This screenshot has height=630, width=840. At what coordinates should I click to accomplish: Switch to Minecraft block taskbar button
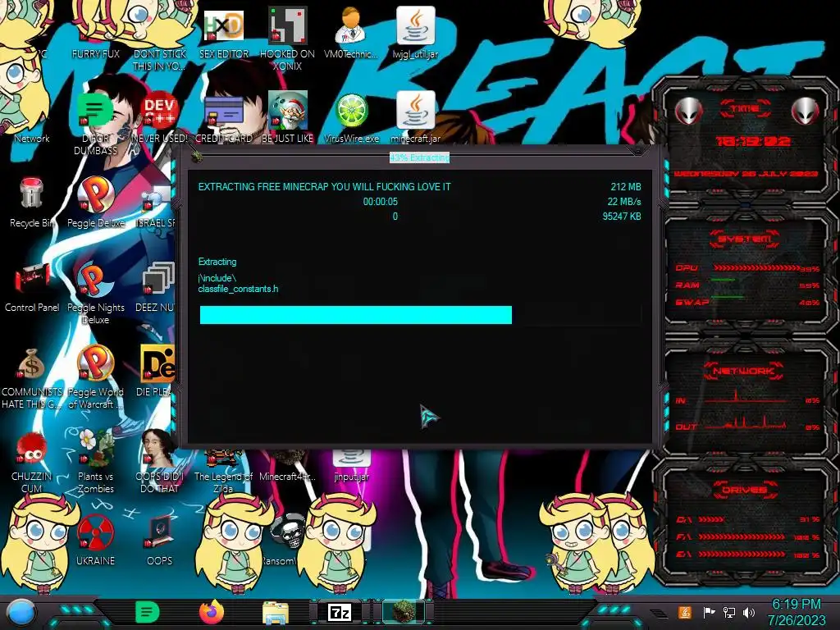coord(404,612)
